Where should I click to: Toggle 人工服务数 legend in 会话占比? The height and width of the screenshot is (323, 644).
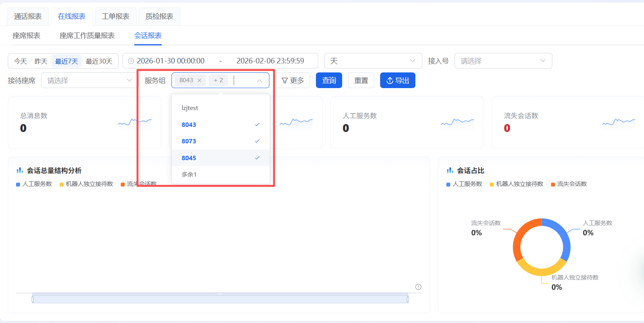[464, 184]
